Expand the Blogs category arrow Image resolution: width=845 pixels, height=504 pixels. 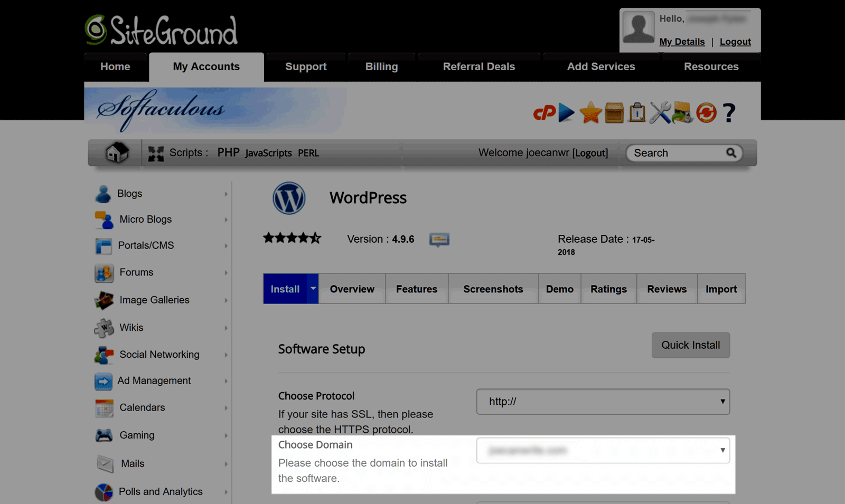[x=226, y=194]
